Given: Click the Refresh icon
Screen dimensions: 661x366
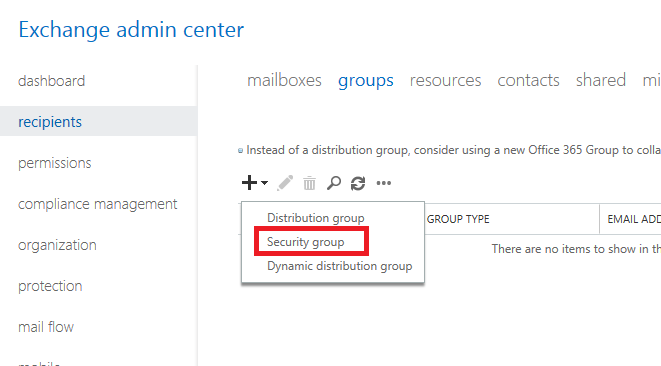Looking at the screenshot, I should point(358,183).
